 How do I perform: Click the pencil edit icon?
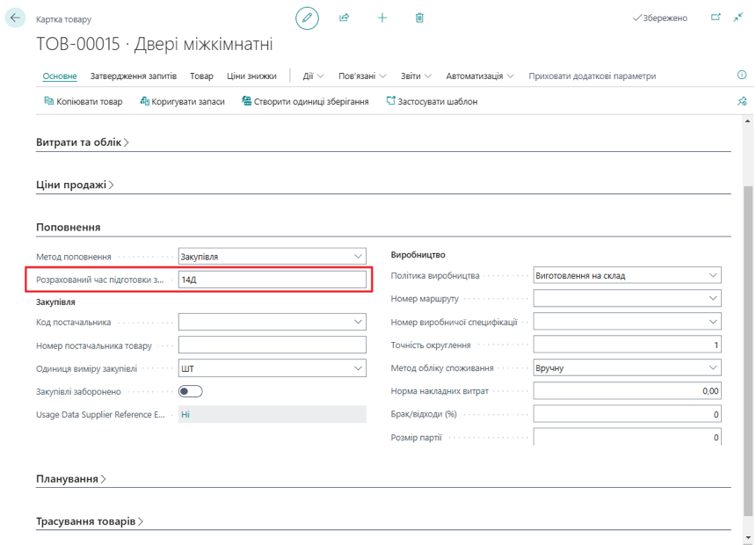coord(307,18)
